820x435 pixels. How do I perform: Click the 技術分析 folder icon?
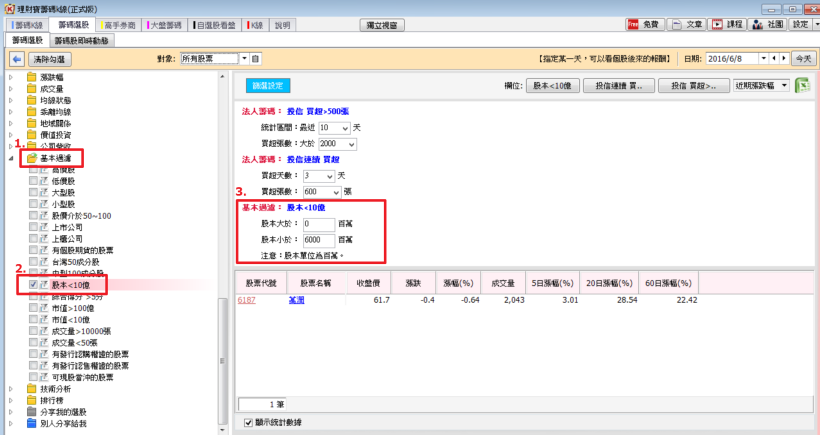point(32,388)
